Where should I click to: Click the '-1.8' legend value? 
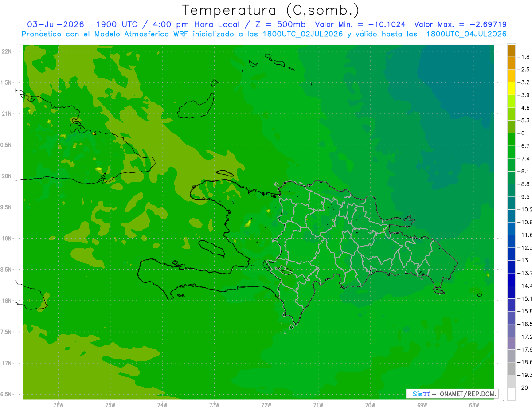tap(524, 57)
